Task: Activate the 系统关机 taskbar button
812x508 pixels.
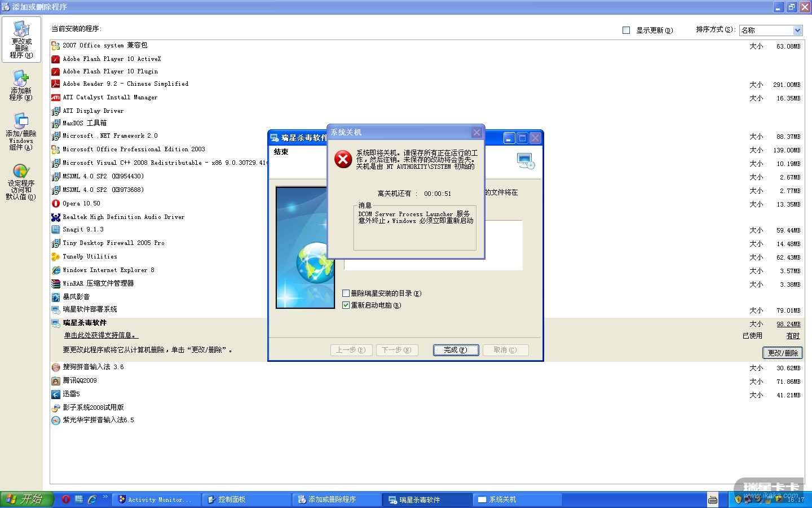Action: click(x=518, y=500)
